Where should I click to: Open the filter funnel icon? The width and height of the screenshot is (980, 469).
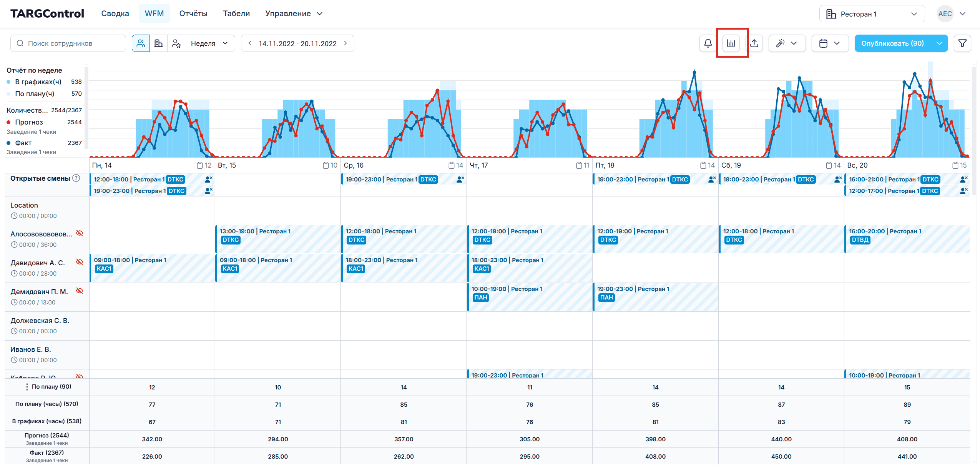[x=962, y=43]
